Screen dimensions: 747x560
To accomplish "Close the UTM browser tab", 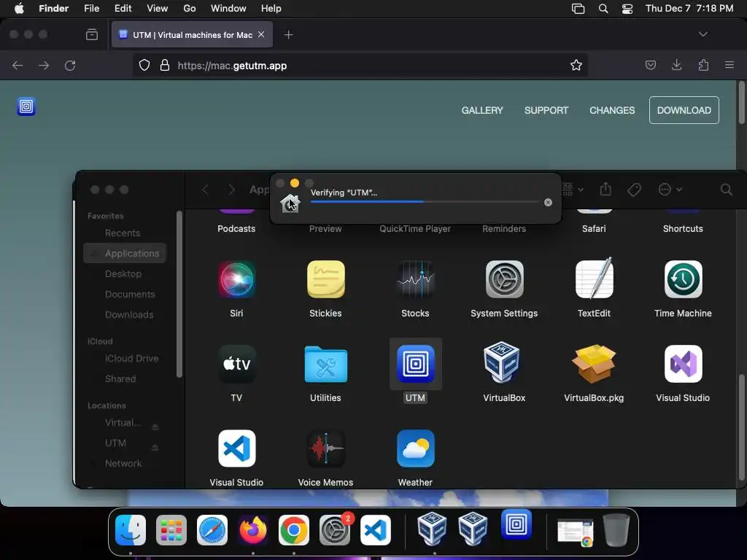I will tap(261, 34).
